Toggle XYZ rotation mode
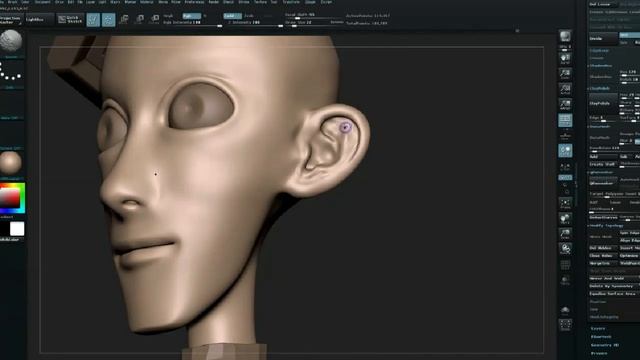This screenshot has height=360, width=640. pos(565,178)
